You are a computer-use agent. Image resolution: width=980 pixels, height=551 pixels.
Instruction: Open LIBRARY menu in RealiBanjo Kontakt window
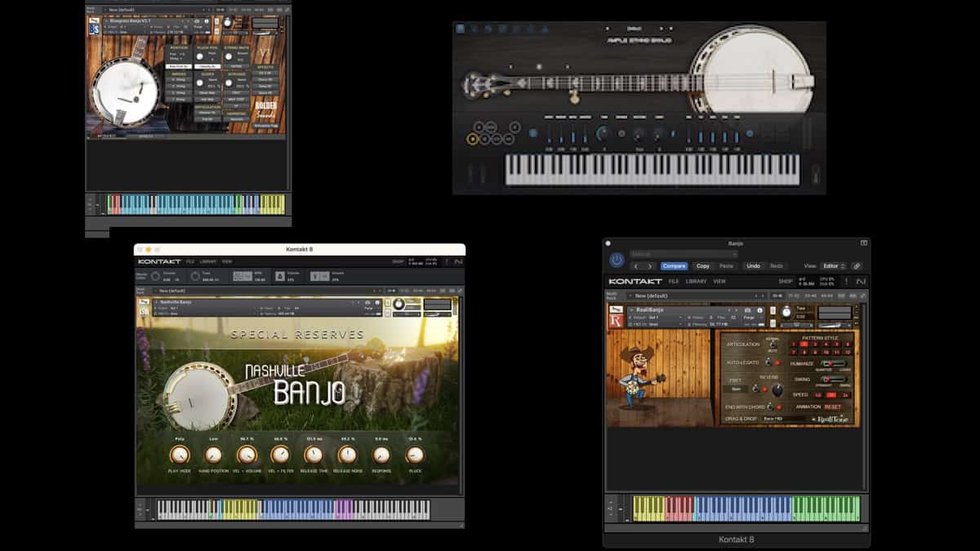pyautogui.click(x=696, y=282)
